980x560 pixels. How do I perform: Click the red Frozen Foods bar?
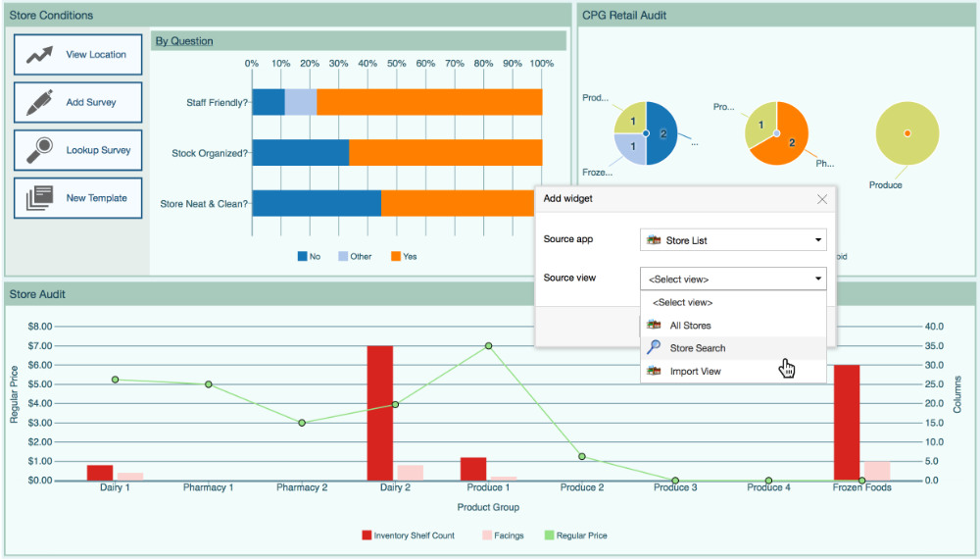[x=847, y=422]
